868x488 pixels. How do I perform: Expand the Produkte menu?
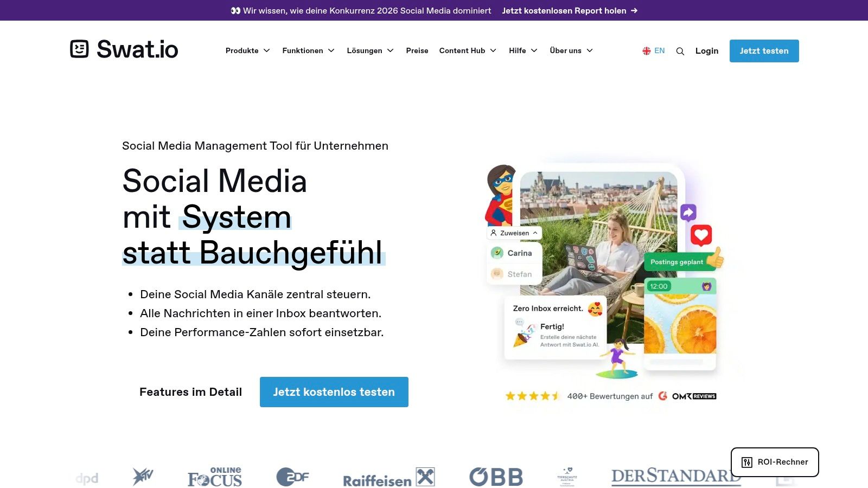tap(247, 50)
